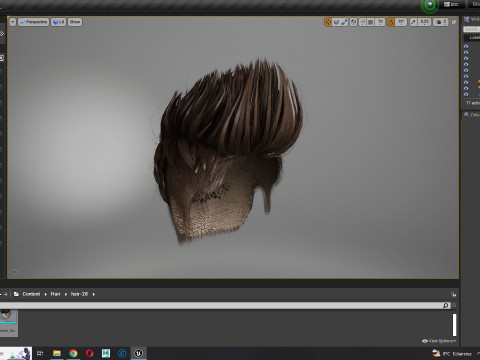Open rotation snap angle value dropdown
This screenshot has width=480, height=360.
pyautogui.click(x=401, y=22)
